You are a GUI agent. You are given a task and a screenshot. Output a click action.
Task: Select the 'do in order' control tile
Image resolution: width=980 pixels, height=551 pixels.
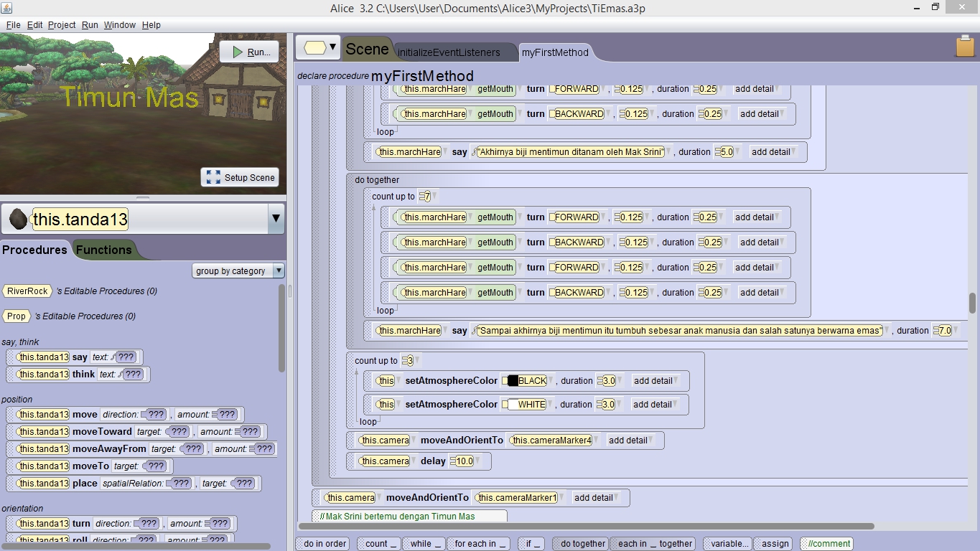(322, 543)
